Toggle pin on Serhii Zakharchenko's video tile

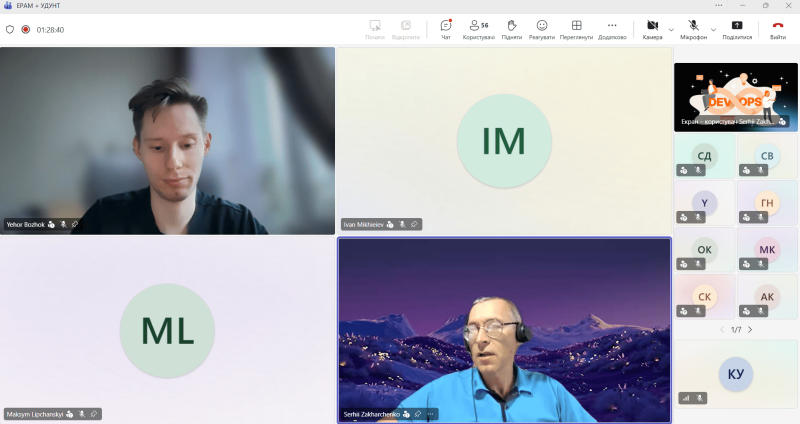point(420,413)
